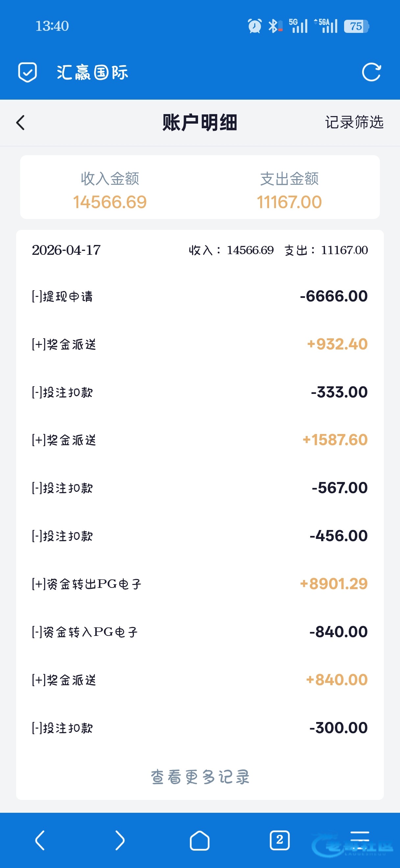
Task: Tap the browser back arrow in bottom bar
Action: pos(40,840)
